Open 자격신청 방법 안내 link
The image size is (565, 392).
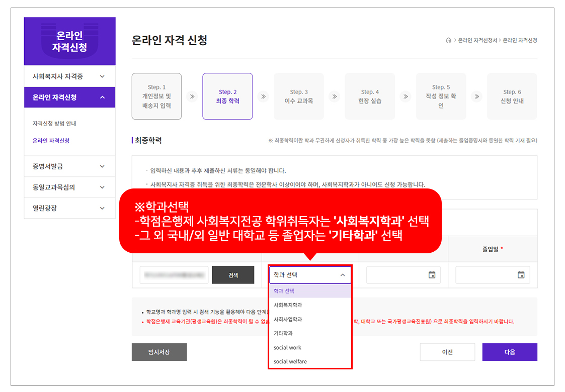tap(54, 124)
